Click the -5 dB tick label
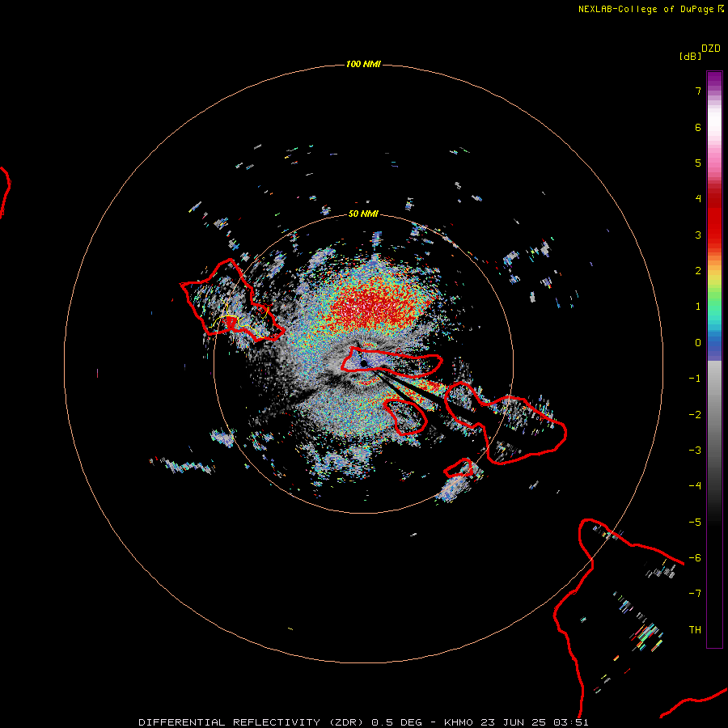The image size is (728, 728). [x=695, y=523]
